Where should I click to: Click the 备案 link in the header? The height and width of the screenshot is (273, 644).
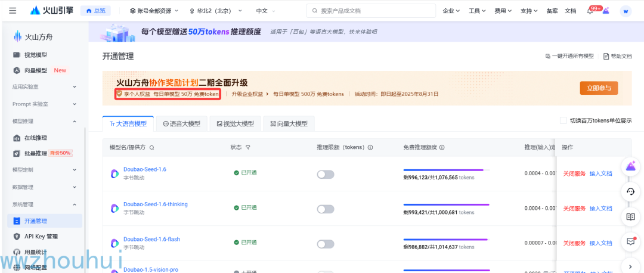(x=552, y=11)
